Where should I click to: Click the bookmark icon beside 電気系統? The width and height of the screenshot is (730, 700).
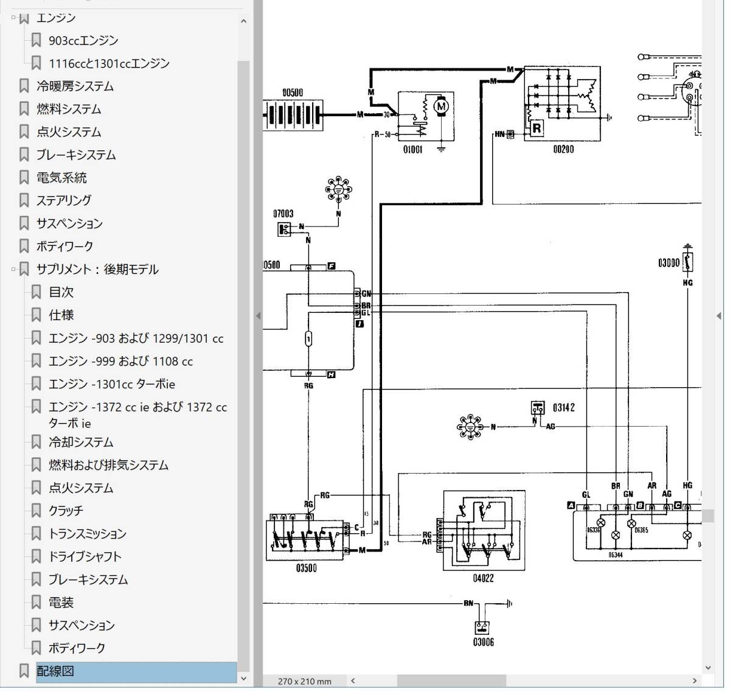point(24,178)
